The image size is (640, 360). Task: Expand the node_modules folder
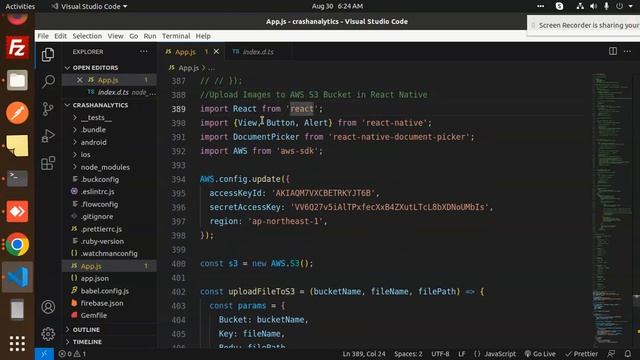105,167
